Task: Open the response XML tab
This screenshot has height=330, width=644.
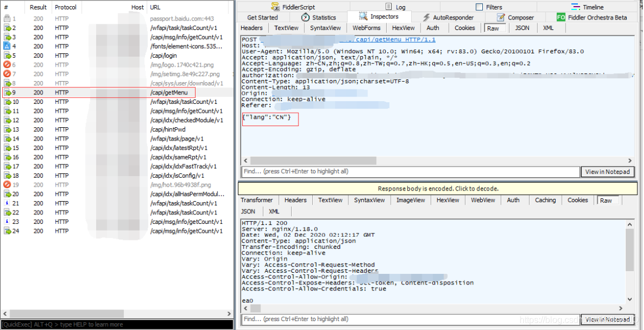Action: [274, 211]
